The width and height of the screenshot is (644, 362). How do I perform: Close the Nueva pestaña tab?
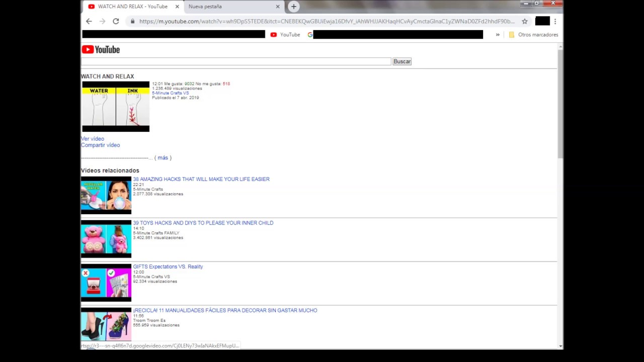[278, 7]
